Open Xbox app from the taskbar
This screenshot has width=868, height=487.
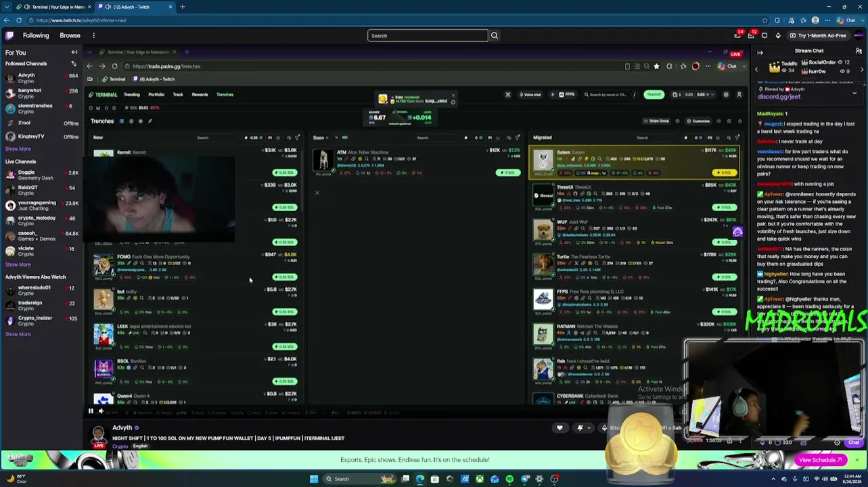(480, 479)
